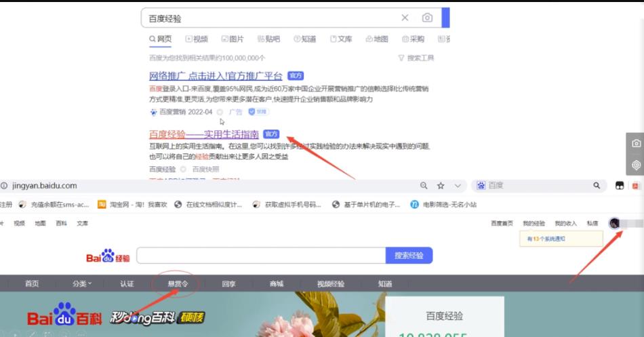Clear the search box with the X icon
This screenshot has width=644, height=337.
pos(405,18)
